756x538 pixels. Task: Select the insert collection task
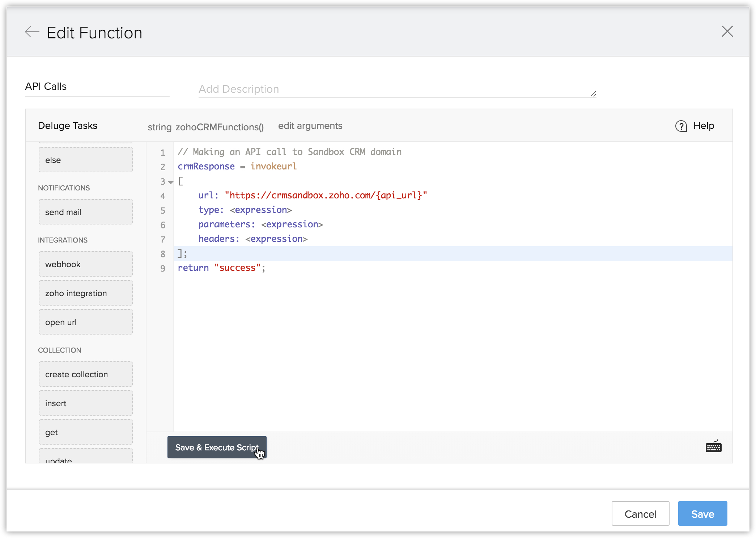pyautogui.click(x=85, y=403)
